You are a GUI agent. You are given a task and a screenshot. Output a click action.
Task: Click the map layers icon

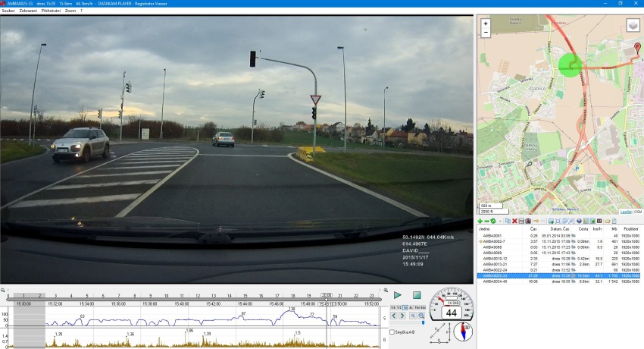point(633,26)
